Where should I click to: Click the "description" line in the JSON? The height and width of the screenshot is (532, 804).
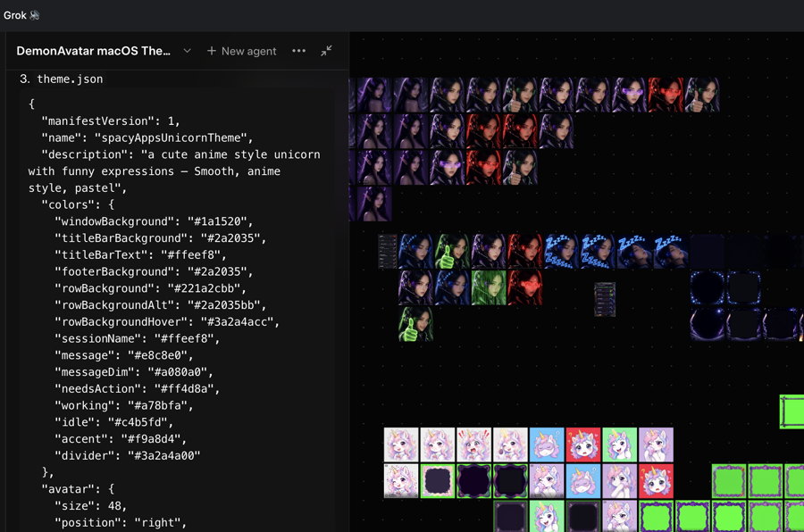174,171
